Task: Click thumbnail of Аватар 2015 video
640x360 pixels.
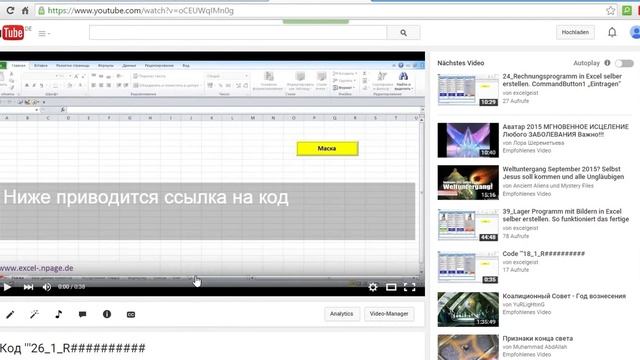Action: coord(468,140)
